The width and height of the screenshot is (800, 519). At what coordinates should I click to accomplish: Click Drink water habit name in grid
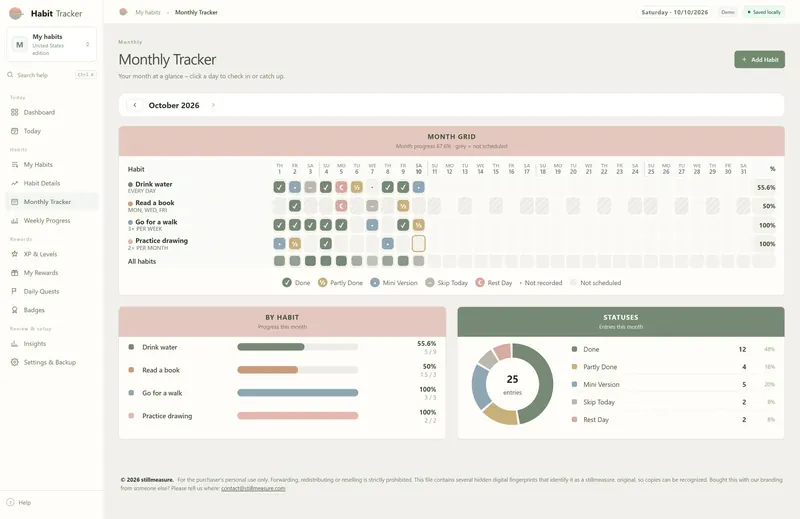[x=154, y=184]
